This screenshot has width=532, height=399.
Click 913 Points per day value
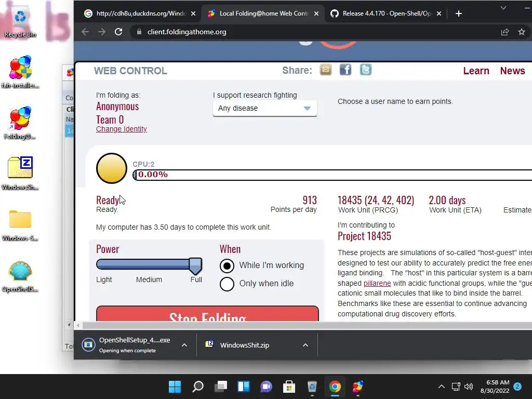pos(310,200)
